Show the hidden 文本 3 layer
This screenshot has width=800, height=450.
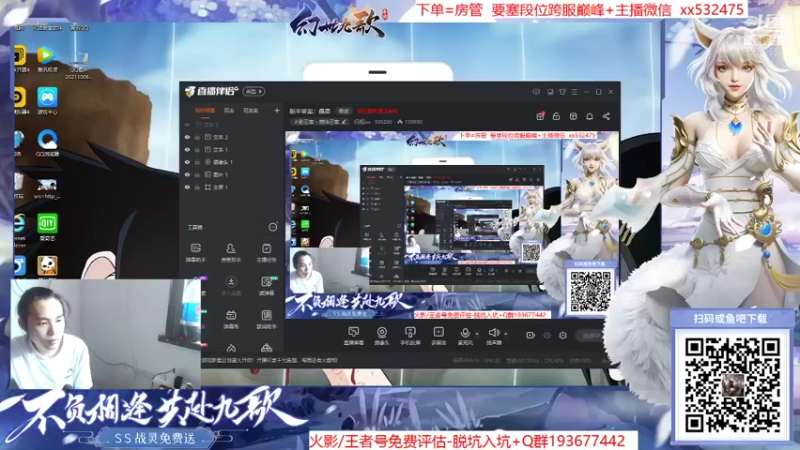click(187, 124)
